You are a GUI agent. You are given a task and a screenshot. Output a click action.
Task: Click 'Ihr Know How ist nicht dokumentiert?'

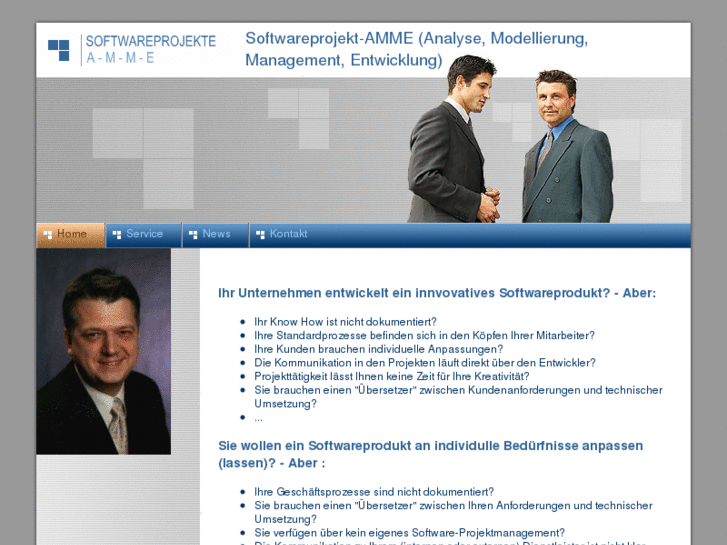pos(345,322)
